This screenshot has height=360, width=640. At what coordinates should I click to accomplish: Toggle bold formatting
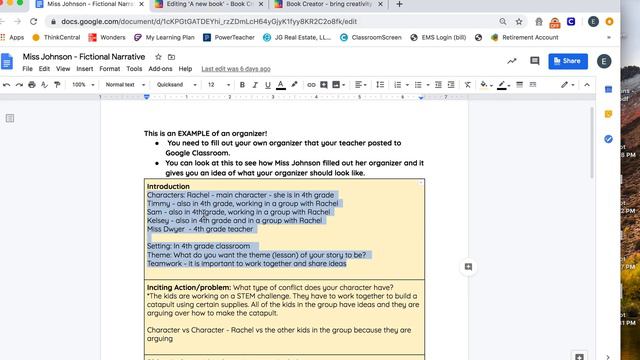(x=242, y=85)
